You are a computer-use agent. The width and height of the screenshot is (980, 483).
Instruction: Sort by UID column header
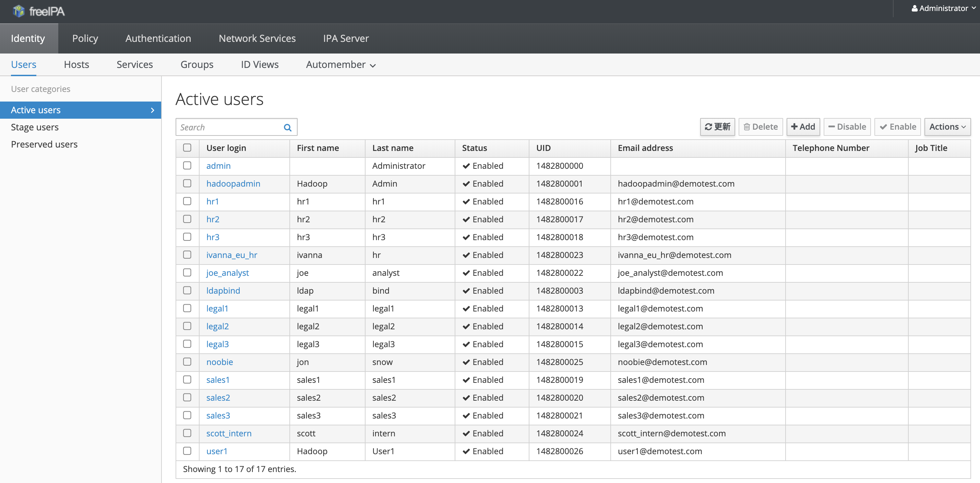[x=543, y=148]
